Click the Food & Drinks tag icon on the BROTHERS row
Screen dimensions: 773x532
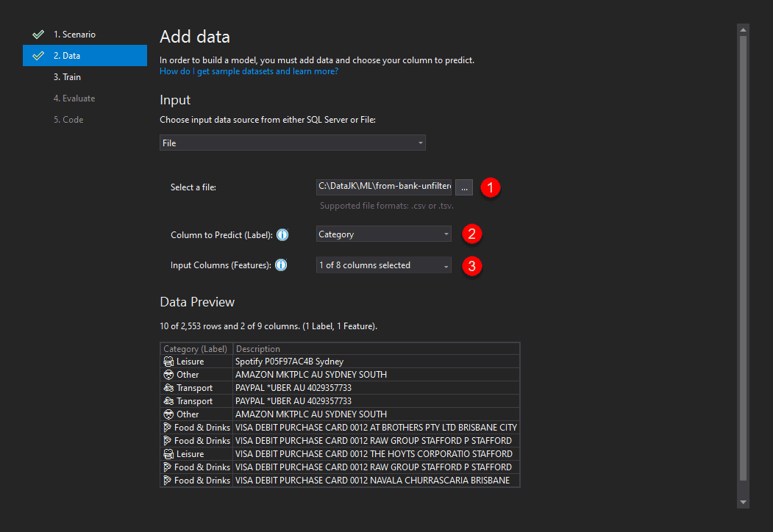[x=168, y=427]
